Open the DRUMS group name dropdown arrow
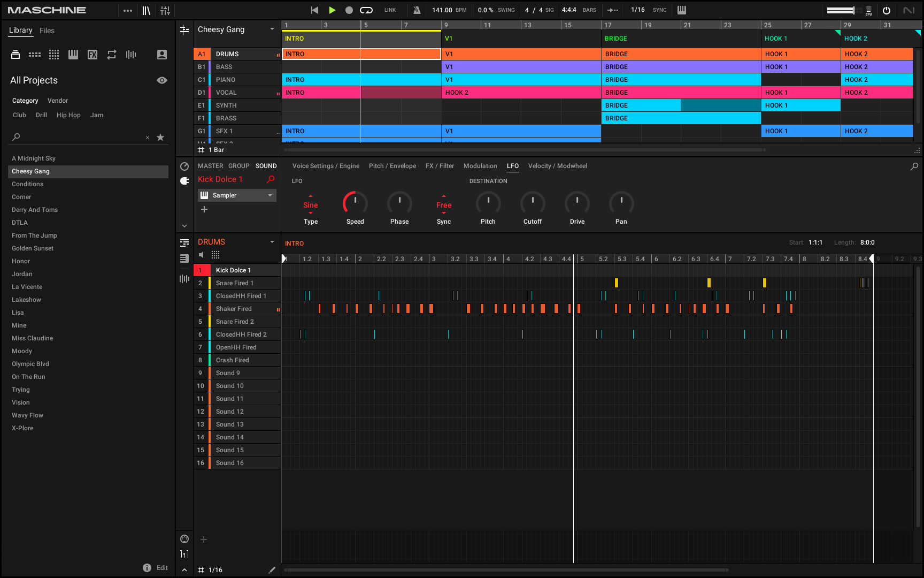The image size is (924, 578). point(272,241)
